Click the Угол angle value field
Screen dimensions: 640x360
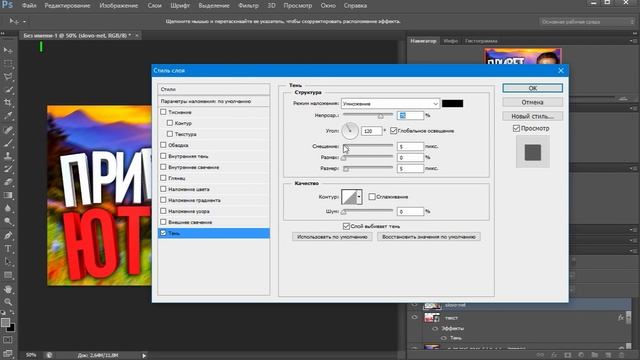[x=371, y=131]
